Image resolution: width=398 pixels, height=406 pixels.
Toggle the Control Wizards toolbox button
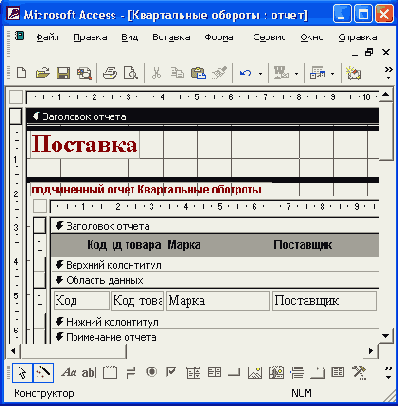click(44, 373)
